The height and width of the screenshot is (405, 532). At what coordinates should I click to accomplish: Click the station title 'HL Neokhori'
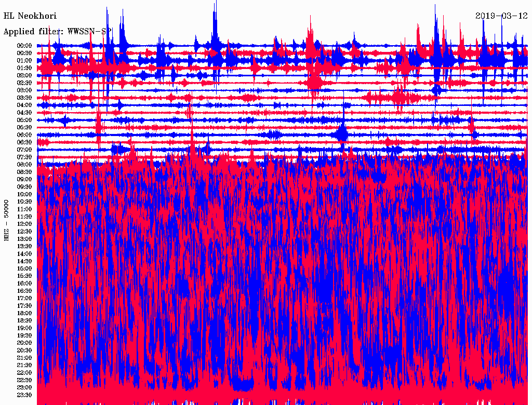[30, 16]
